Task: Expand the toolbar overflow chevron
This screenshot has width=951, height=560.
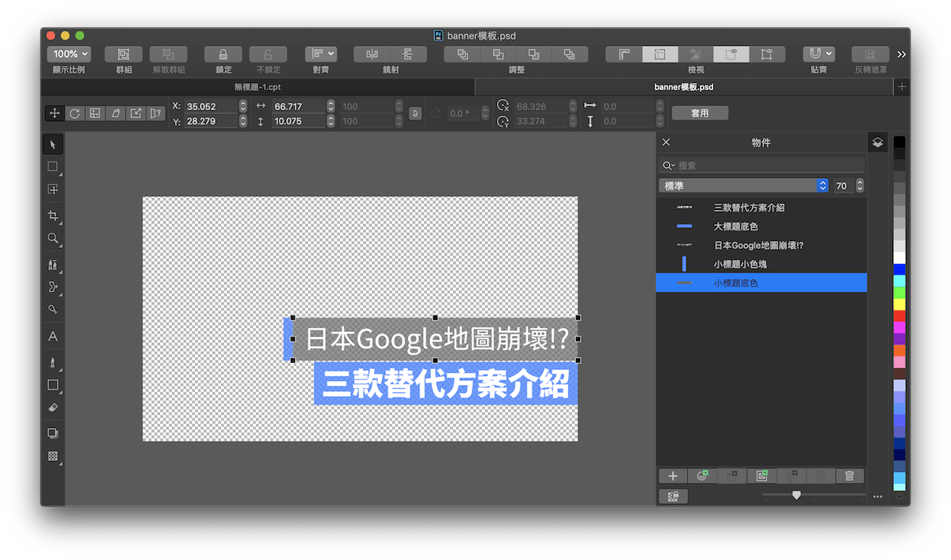Action: click(x=901, y=54)
